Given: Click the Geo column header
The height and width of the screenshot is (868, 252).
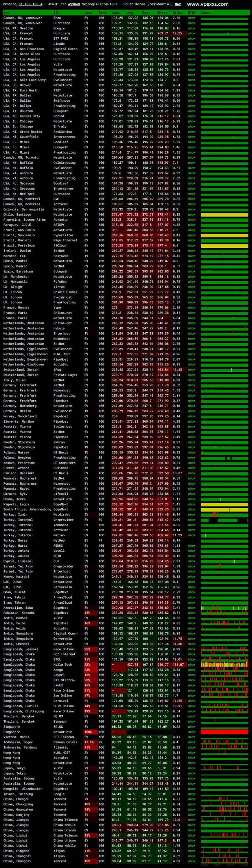Looking at the screenshot, I should coord(6,13).
